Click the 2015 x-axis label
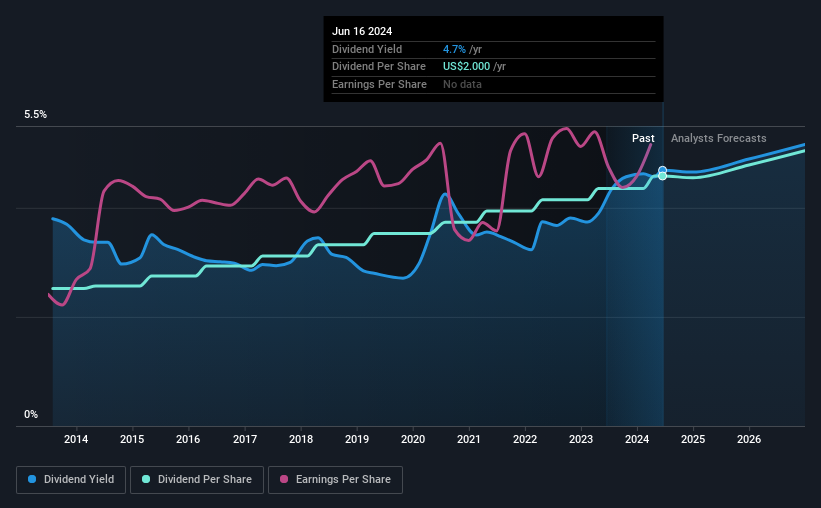 coord(132,439)
